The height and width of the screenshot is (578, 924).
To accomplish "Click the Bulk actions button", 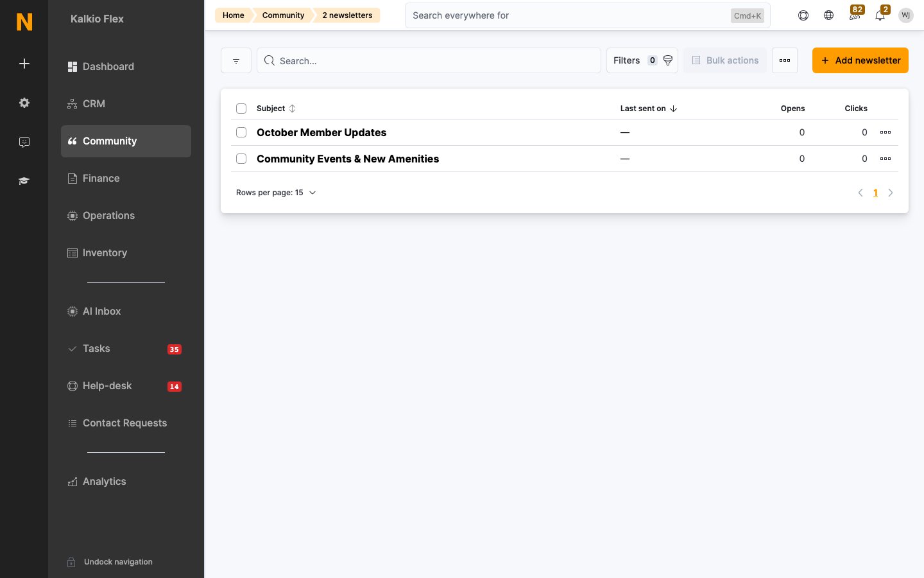I will [x=725, y=60].
